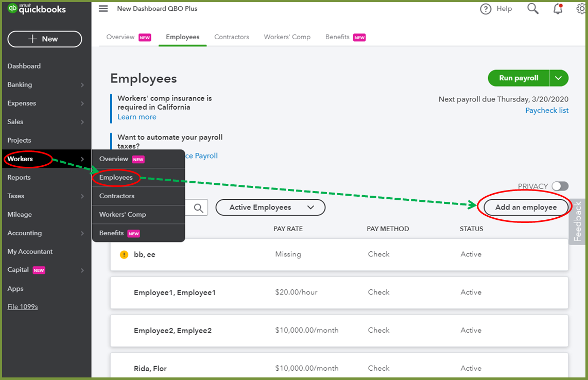Open the settings gear icon
The height and width of the screenshot is (380, 588).
pos(581,8)
